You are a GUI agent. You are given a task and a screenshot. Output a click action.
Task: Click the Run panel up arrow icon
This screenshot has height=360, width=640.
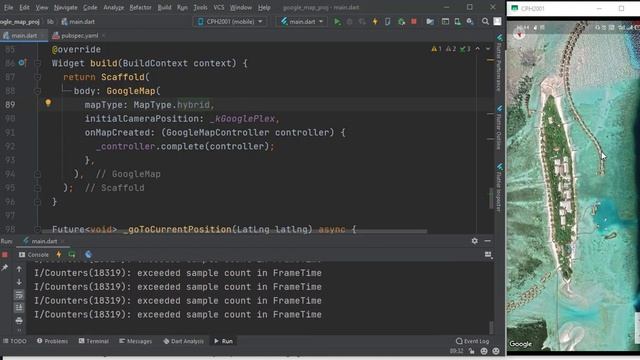pyautogui.click(x=19, y=269)
